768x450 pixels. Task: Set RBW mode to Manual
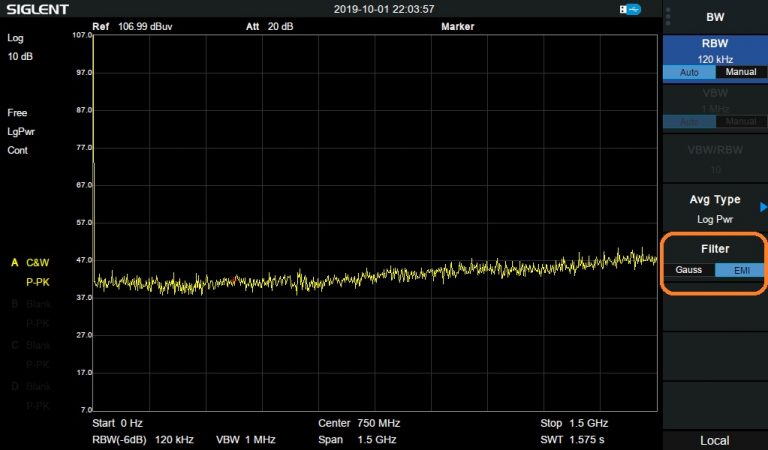tap(741, 73)
